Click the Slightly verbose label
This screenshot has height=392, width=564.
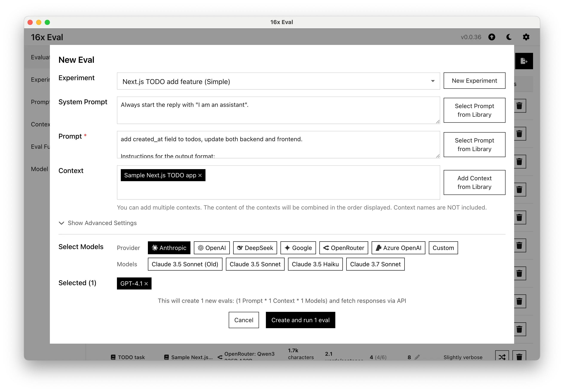[x=463, y=357]
